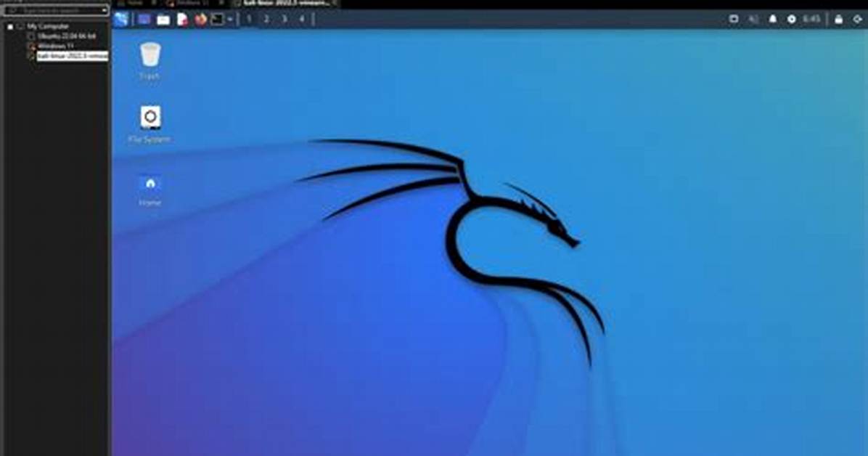This screenshot has width=868, height=456.
Task: Switch to workspace 3
Action: pos(284,20)
